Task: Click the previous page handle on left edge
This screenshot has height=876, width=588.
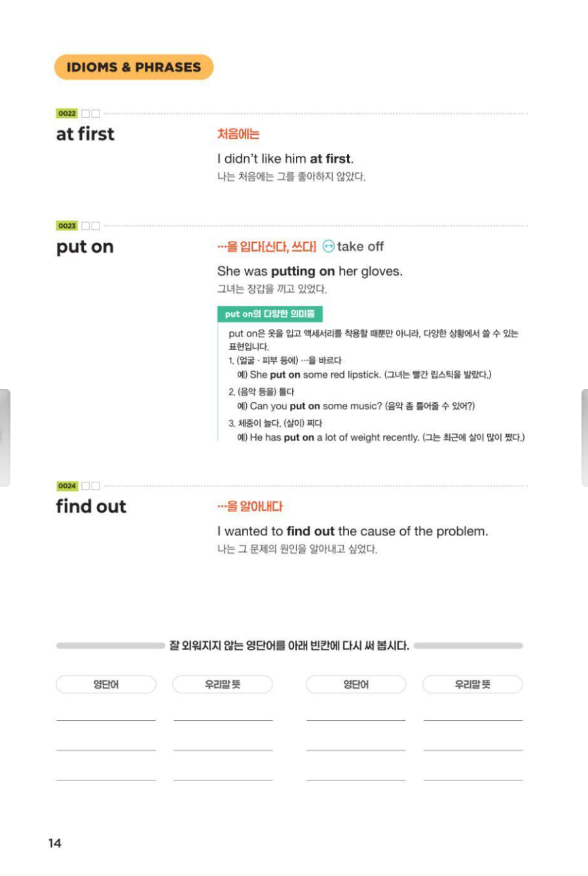Action: click(5, 437)
